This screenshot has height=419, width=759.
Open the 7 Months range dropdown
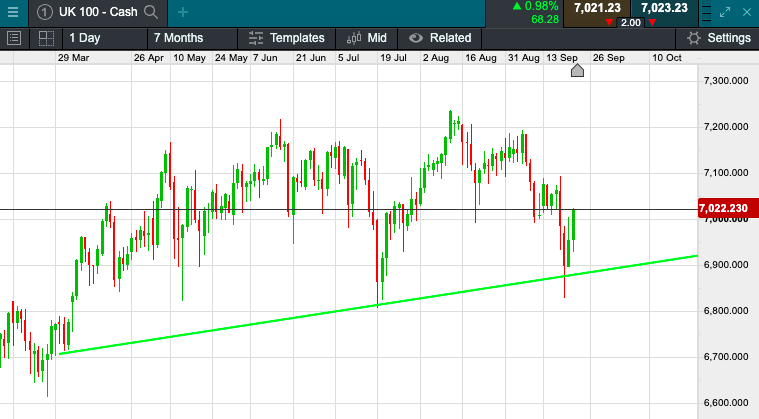178,38
